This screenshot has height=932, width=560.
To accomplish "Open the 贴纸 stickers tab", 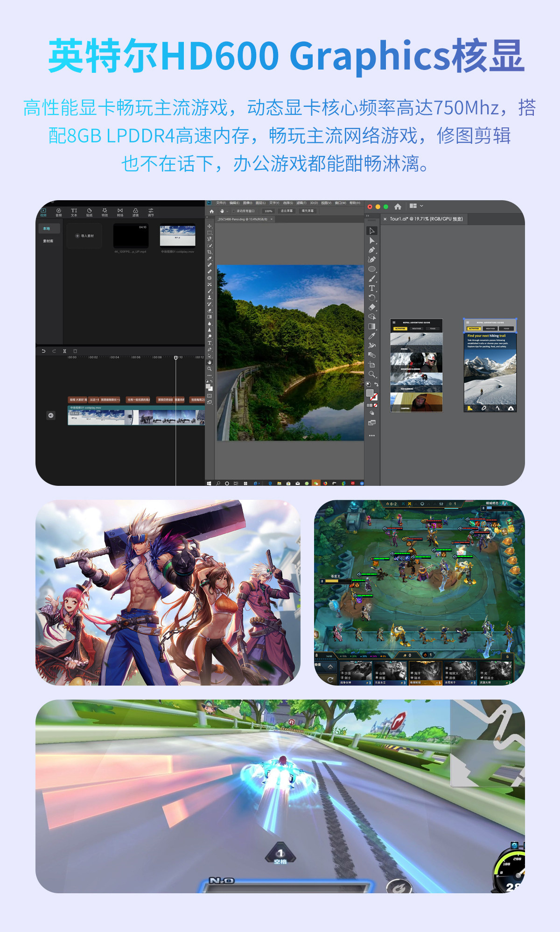I will tap(90, 212).
